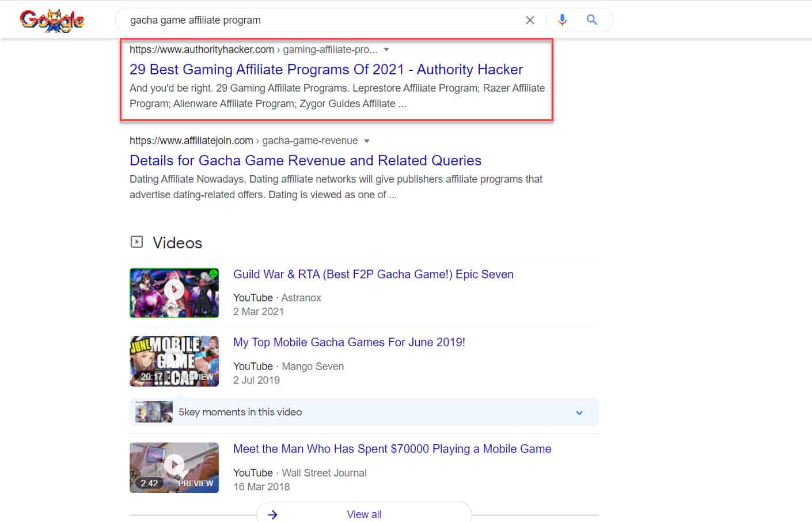This screenshot has width=812, height=522.
Task: Click the magnifying glass search icon
Action: pyautogui.click(x=591, y=20)
